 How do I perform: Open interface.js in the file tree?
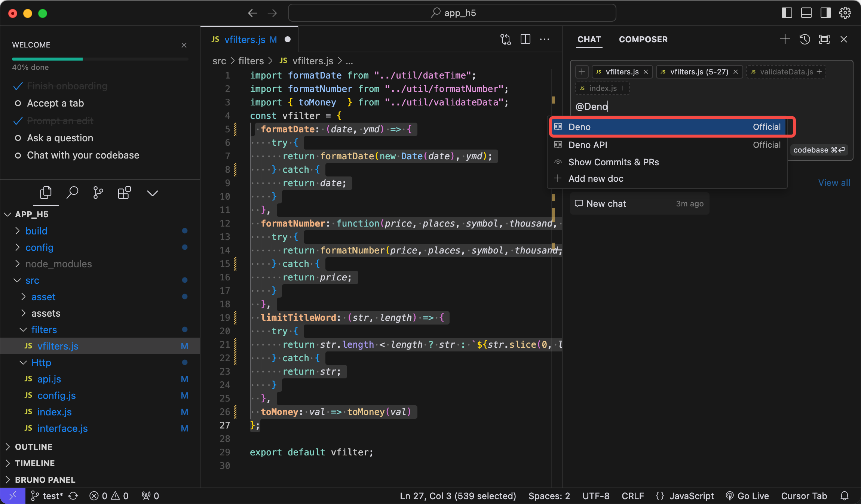click(100, 428)
